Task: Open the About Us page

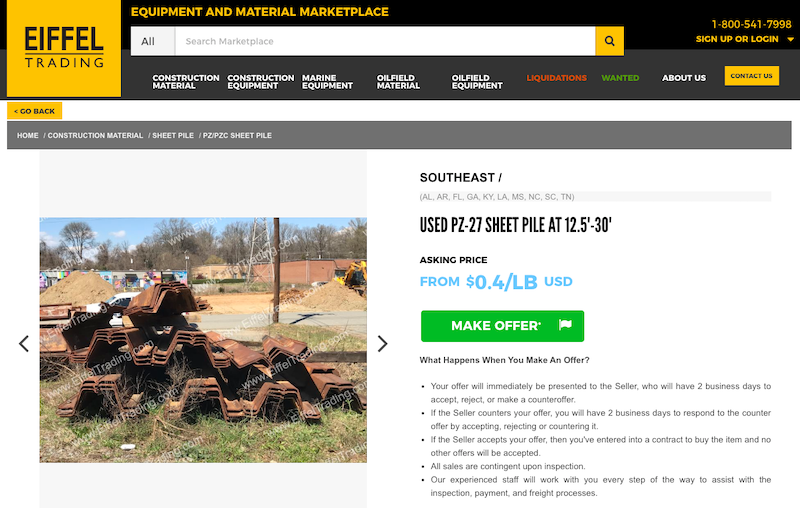Action: (x=684, y=78)
